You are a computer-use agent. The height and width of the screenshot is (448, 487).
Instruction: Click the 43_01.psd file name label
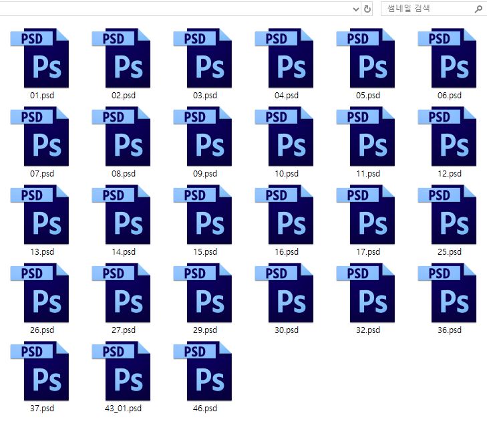[x=123, y=408]
